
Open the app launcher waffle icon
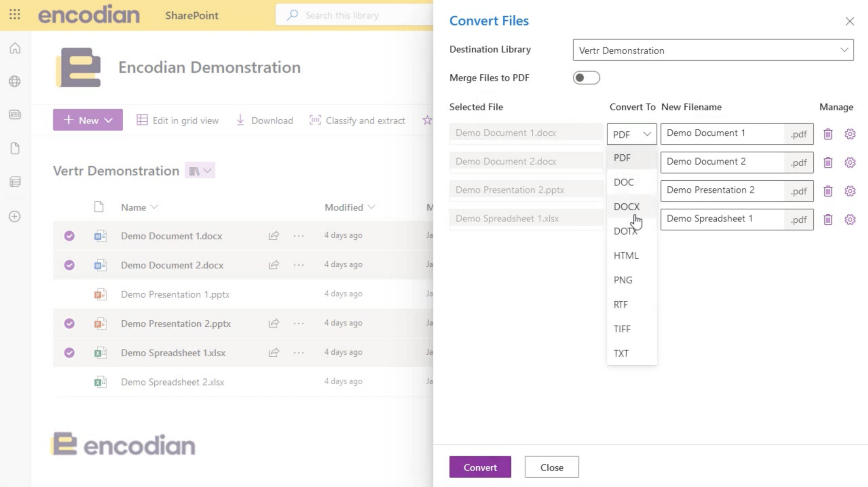coord(15,15)
